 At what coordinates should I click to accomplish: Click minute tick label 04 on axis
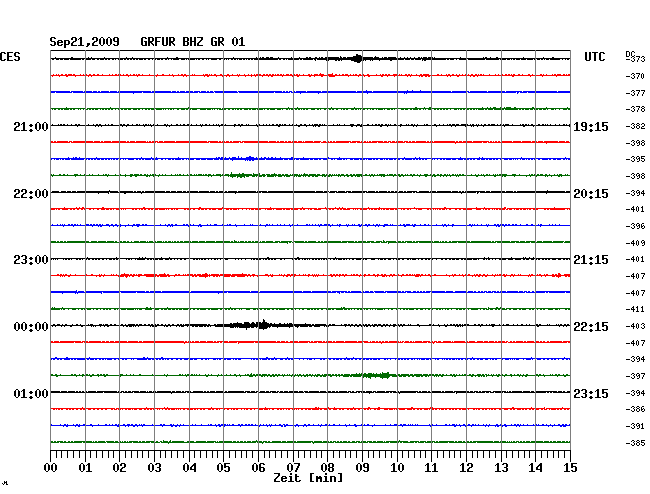point(189,468)
